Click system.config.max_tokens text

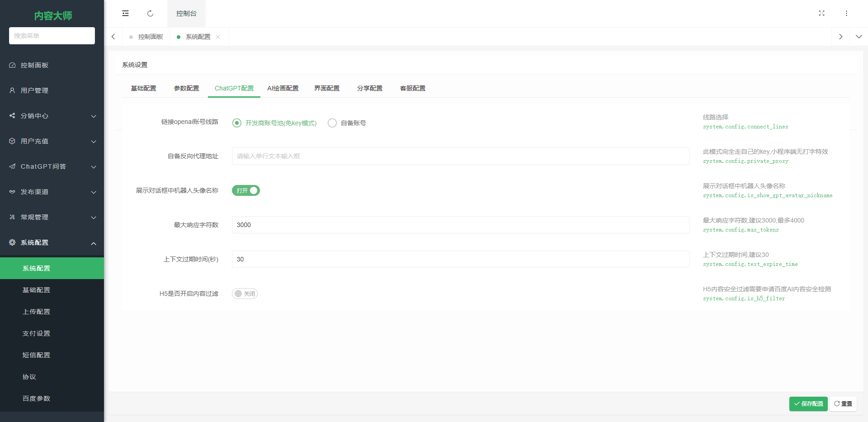(741, 230)
